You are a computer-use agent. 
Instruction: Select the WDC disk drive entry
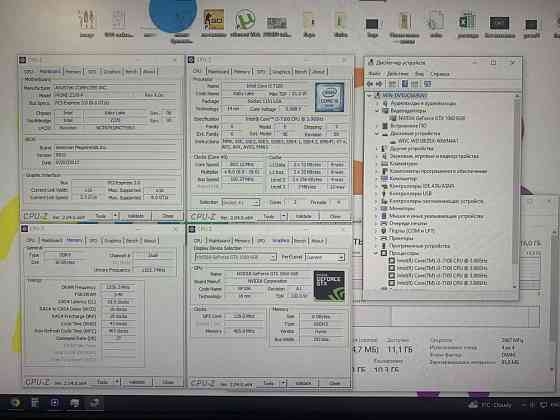tap(429, 141)
